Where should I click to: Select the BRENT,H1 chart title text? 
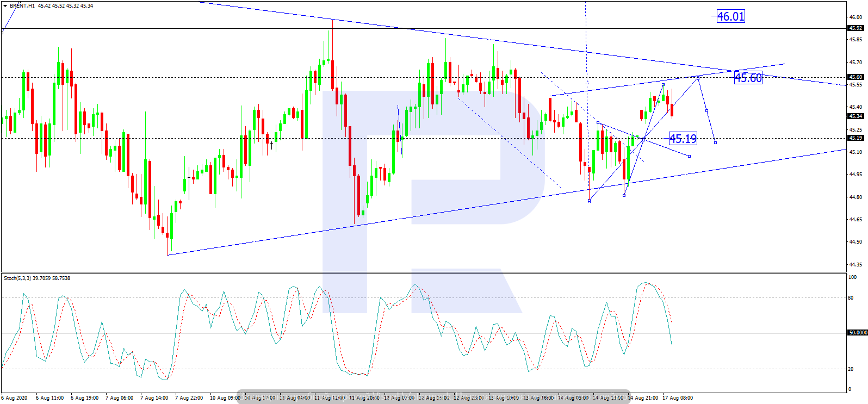coord(22,5)
